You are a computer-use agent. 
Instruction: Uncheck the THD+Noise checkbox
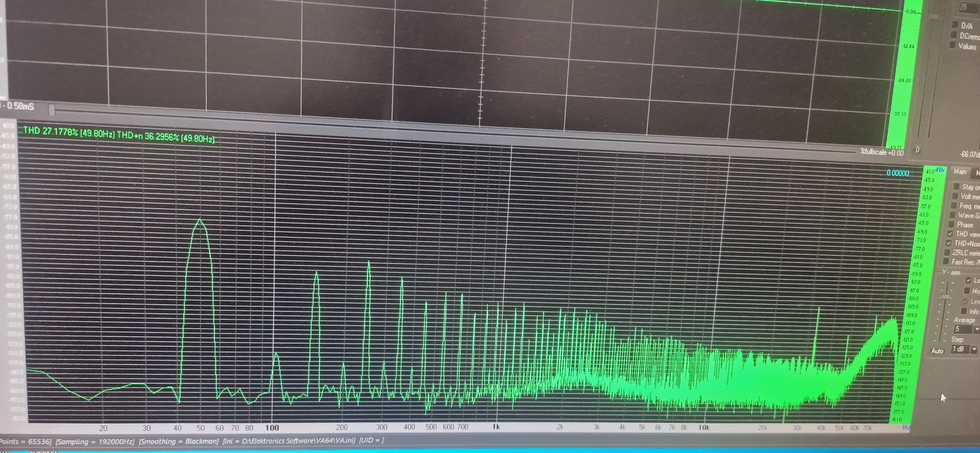point(949,243)
